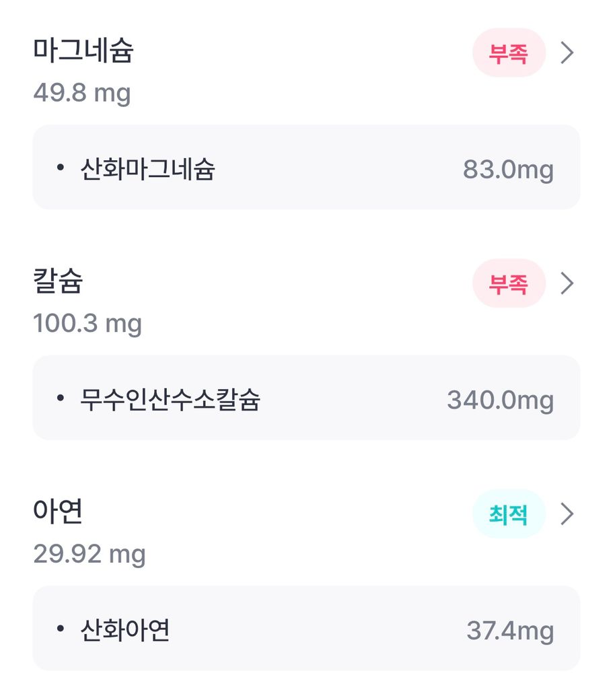This screenshot has width=613, height=700.
Task: Select the 아연 heading
Action: pyautogui.click(x=58, y=512)
